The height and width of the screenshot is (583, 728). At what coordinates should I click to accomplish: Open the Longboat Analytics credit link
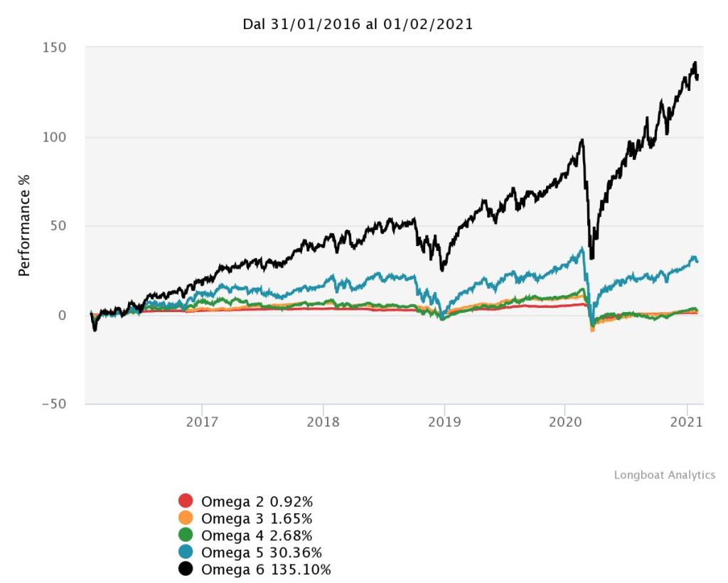[x=664, y=475]
